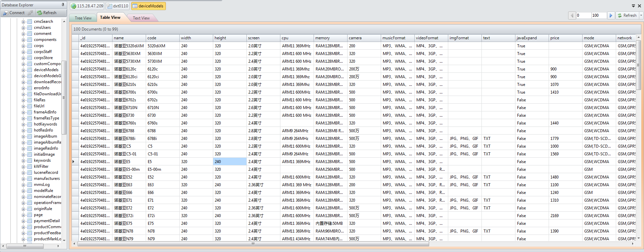This screenshot has width=644, height=252.
Task: Click the frameAdInfo collection table icon
Action: tap(30, 112)
